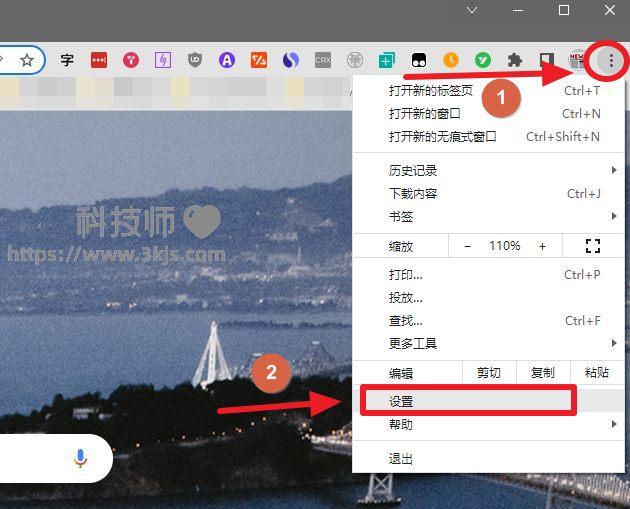Image resolution: width=630 pixels, height=509 pixels.
Task: Increase zoom with the plus button
Action: 542,246
